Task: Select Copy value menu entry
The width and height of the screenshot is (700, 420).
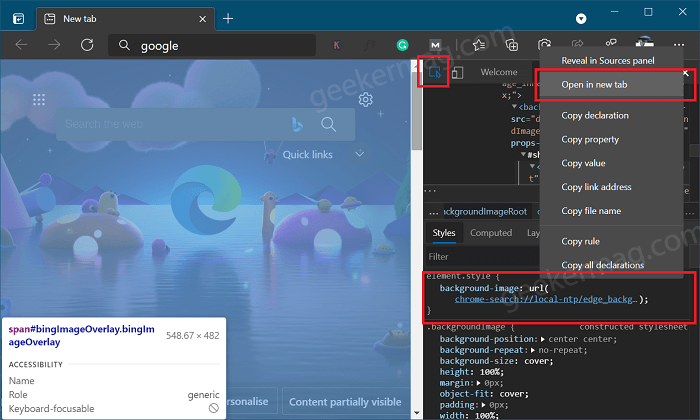Action: (583, 163)
